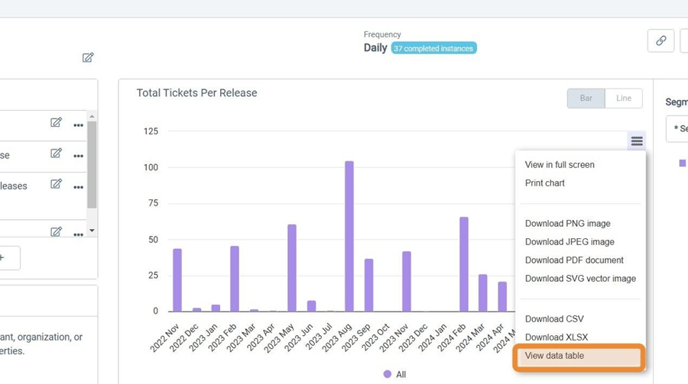Open the three-dot menu in the row ending 'se'

(x=78, y=156)
